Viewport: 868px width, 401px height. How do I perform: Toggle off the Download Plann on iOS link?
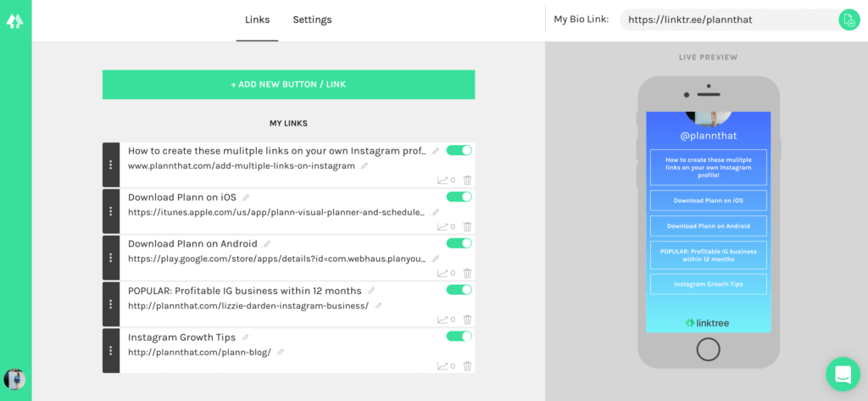(x=459, y=197)
